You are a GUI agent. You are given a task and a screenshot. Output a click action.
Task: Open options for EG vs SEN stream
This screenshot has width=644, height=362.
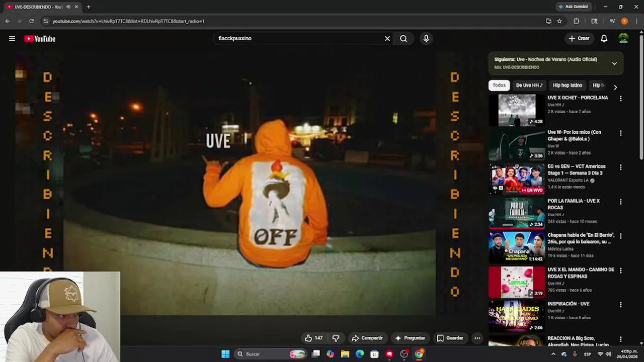[x=620, y=167]
